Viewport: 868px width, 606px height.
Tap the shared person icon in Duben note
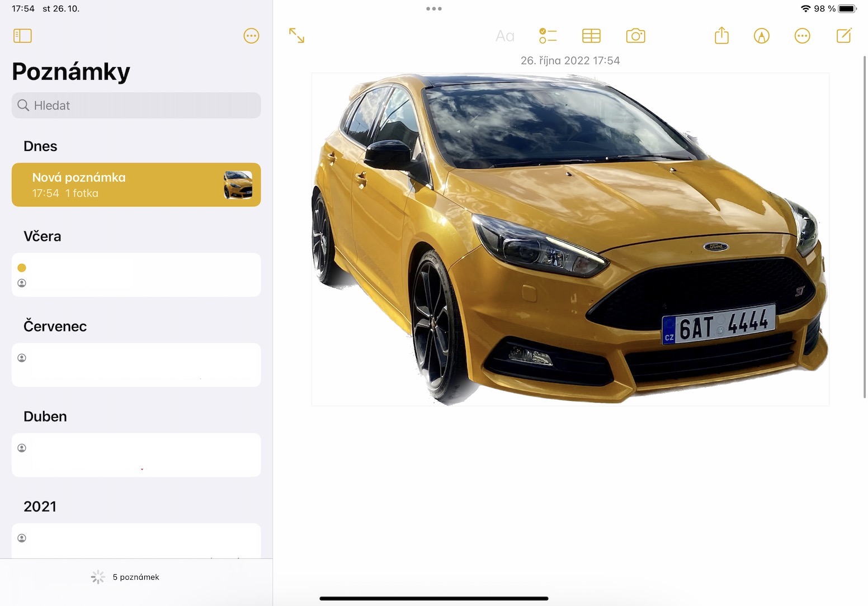tap(22, 448)
